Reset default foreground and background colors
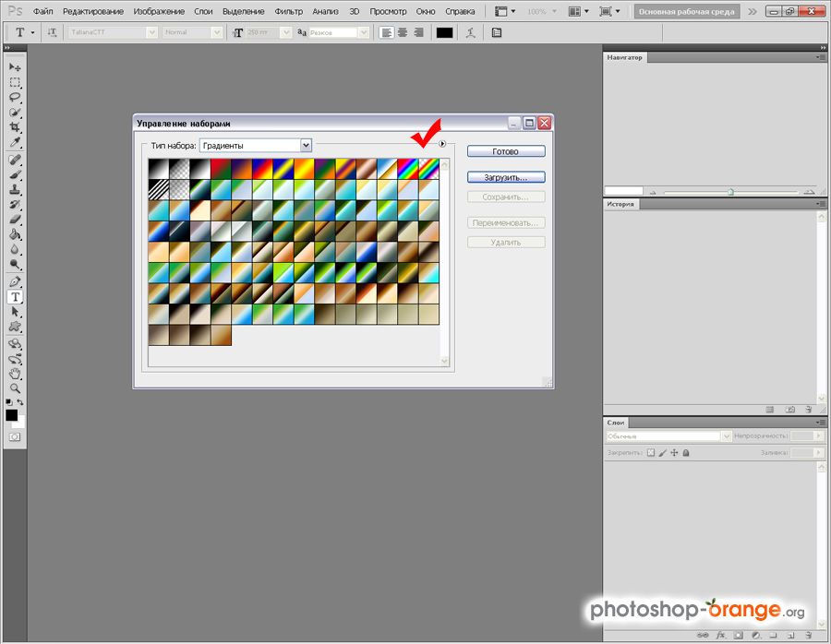831x644 pixels. point(8,402)
